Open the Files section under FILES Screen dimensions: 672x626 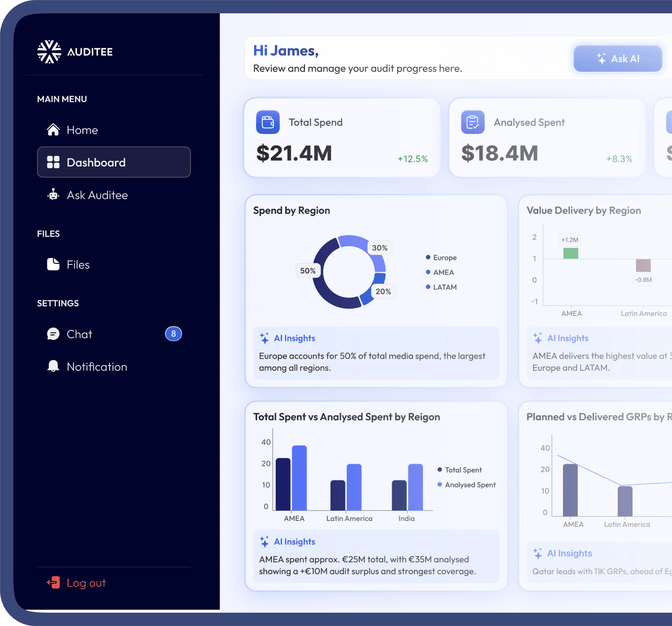click(78, 264)
